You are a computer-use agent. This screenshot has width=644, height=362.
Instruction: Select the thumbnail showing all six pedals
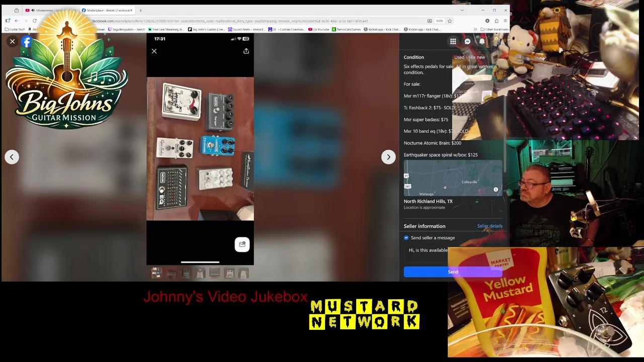click(x=156, y=273)
